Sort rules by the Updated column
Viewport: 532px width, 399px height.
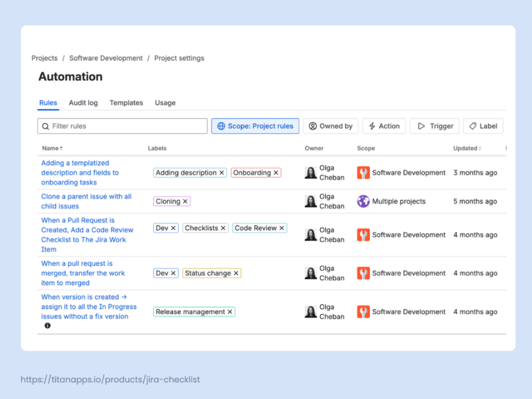[x=467, y=148]
